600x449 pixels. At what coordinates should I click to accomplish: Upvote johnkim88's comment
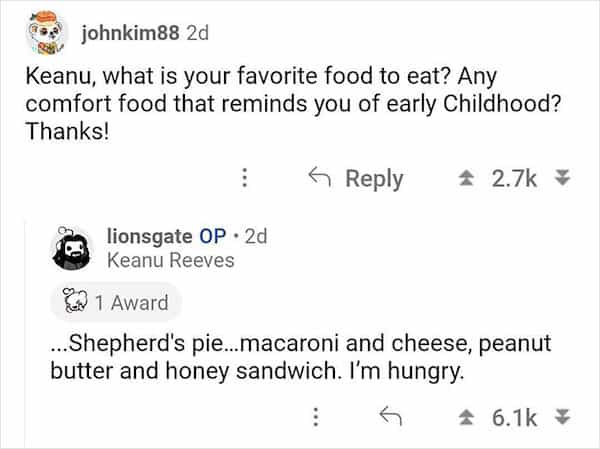click(x=468, y=178)
